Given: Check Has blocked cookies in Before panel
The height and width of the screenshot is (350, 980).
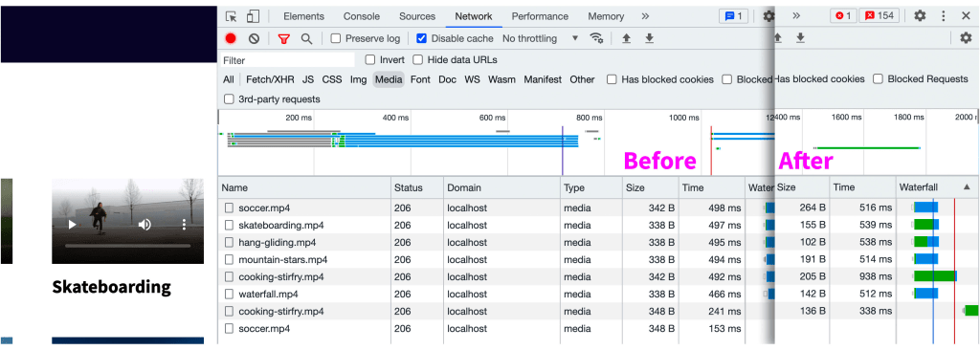Looking at the screenshot, I should pos(612,79).
